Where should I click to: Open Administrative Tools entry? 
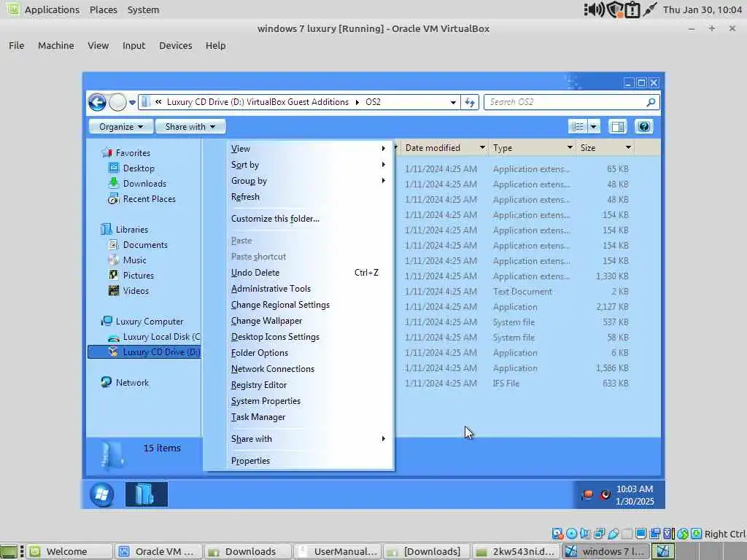[x=309, y=289]
